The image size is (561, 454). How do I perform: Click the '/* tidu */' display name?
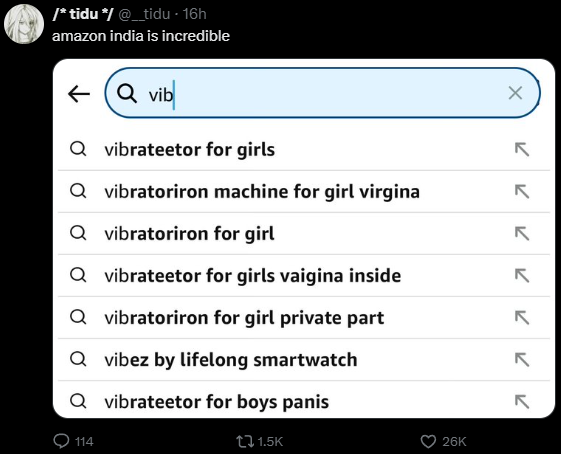[83, 14]
